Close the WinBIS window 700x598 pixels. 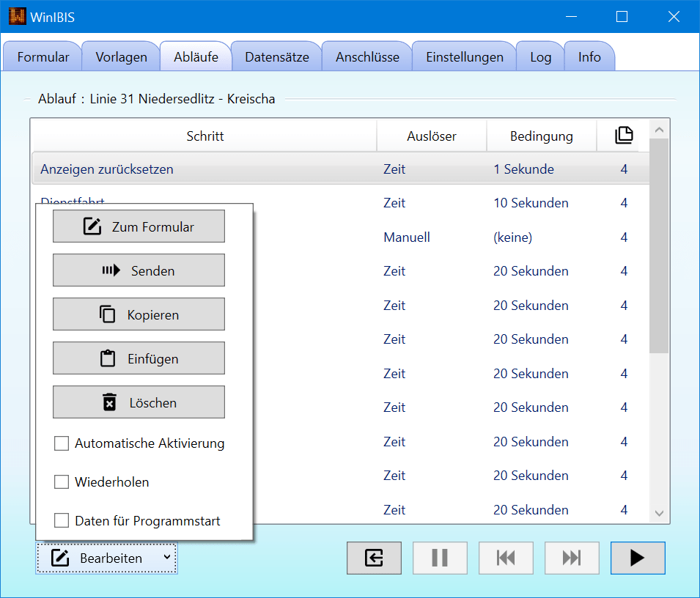[x=674, y=17]
